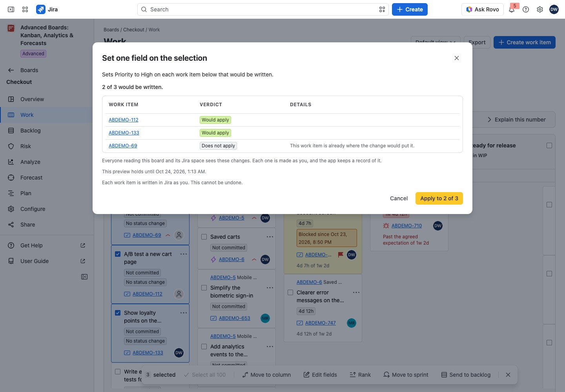Open Share in the sidebar
The height and width of the screenshot is (392, 565).
(x=47, y=225)
